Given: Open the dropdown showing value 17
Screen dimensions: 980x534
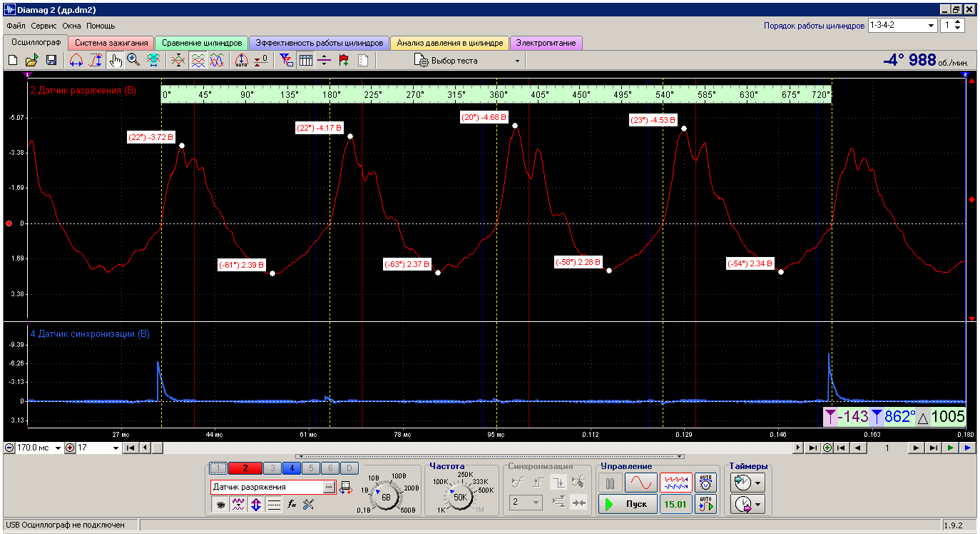Looking at the screenshot, I should [116, 448].
